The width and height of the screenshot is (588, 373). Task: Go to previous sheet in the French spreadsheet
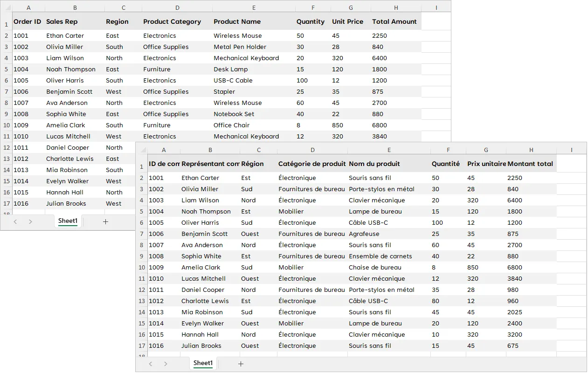point(151,364)
